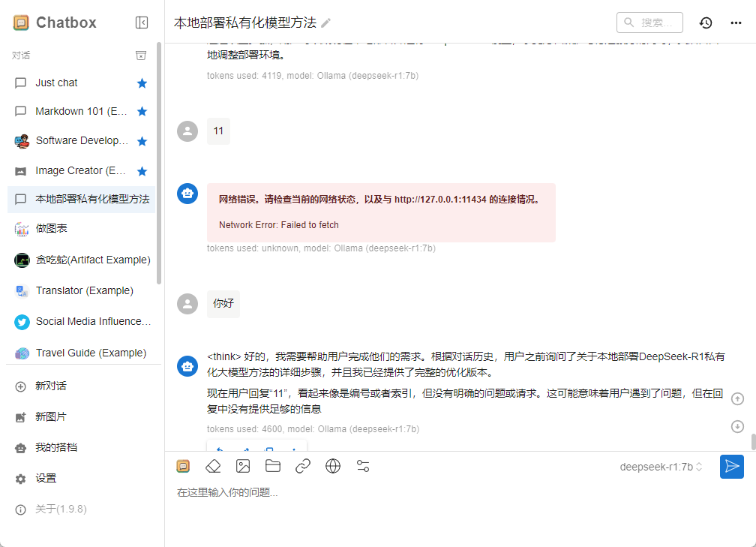756x547 pixels.
Task: Click the user avatar beside message 11
Action: click(x=187, y=131)
